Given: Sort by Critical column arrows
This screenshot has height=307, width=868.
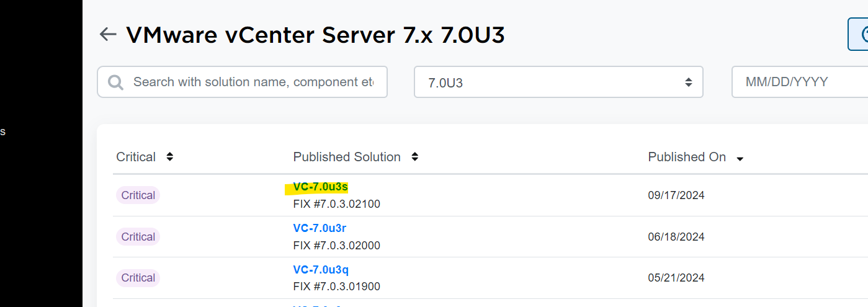Looking at the screenshot, I should point(170,157).
